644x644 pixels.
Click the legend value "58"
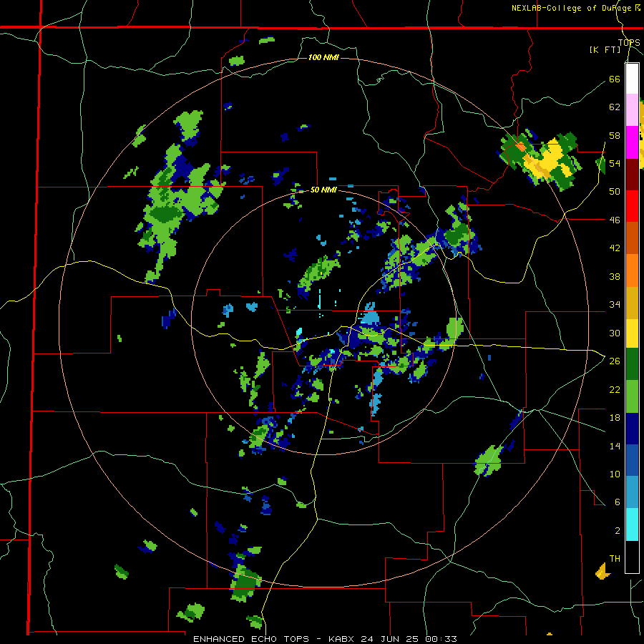pyautogui.click(x=615, y=135)
